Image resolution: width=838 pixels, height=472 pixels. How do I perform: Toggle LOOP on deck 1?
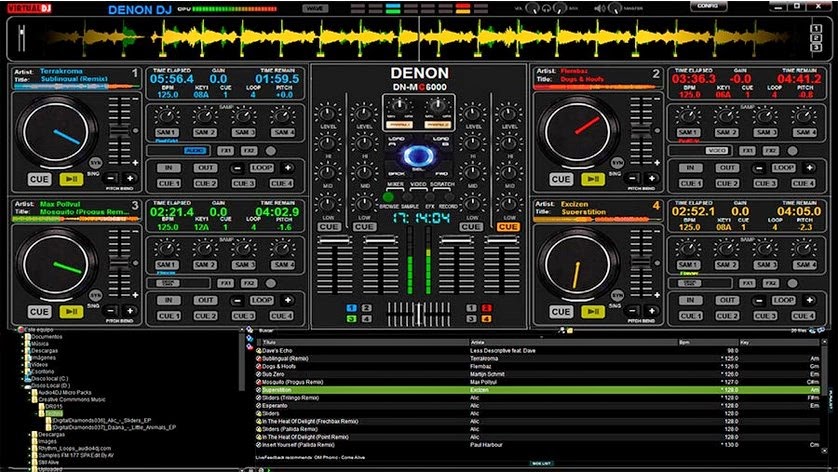point(262,168)
